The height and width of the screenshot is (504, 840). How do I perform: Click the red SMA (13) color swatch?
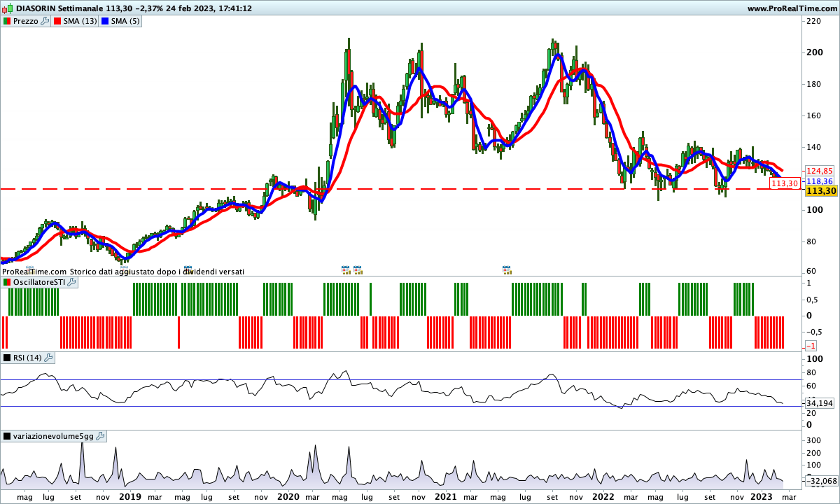coord(58,21)
